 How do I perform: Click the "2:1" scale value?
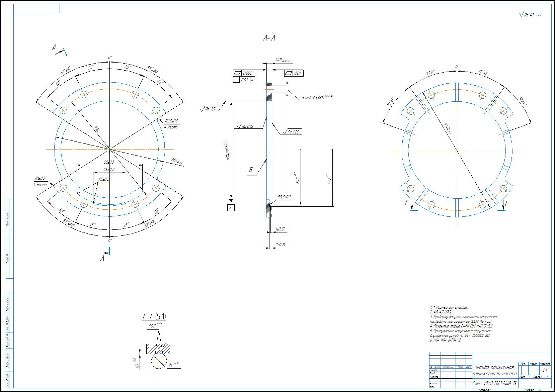coord(545,371)
